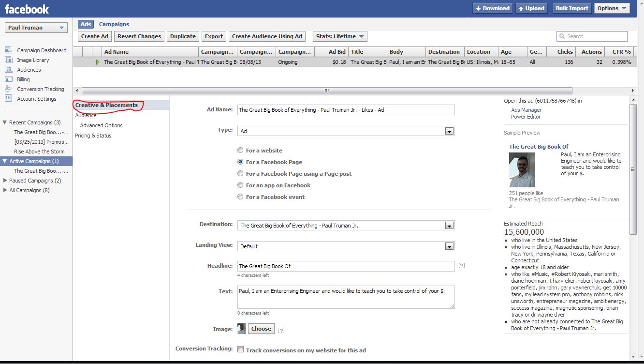Viewport: 644px width, 364px height.
Task: Open the help [?] link next to Headline
Action: [x=462, y=266]
